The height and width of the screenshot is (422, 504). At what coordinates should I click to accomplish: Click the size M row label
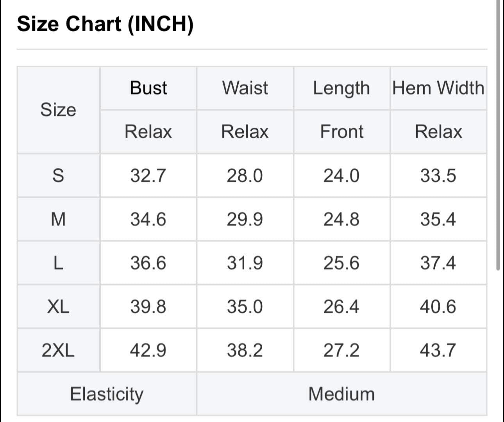click(58, 219)
